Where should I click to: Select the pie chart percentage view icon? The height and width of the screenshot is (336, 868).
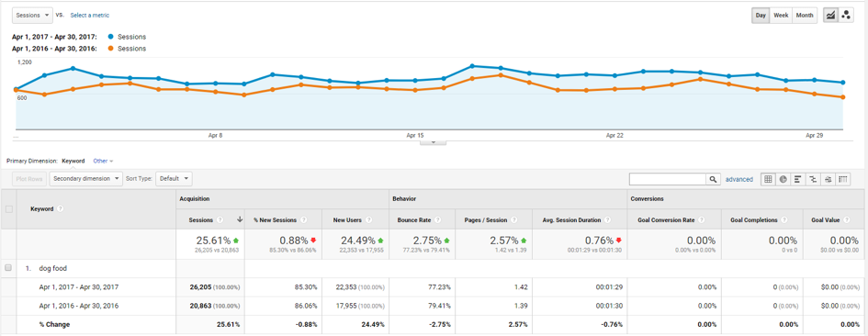783,179
